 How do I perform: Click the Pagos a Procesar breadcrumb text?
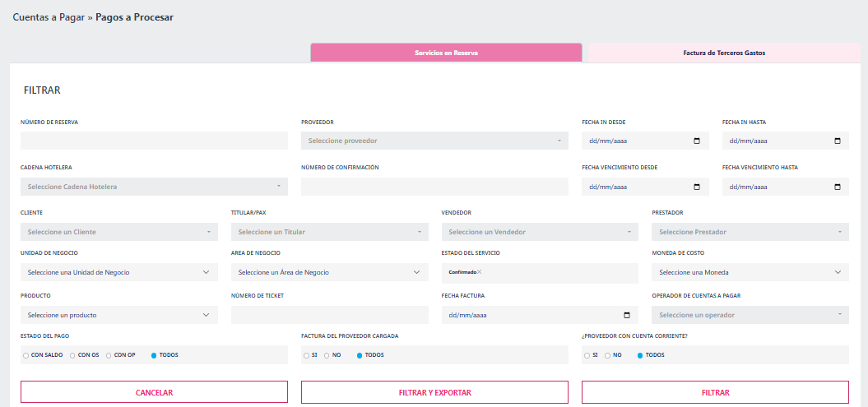134,17
